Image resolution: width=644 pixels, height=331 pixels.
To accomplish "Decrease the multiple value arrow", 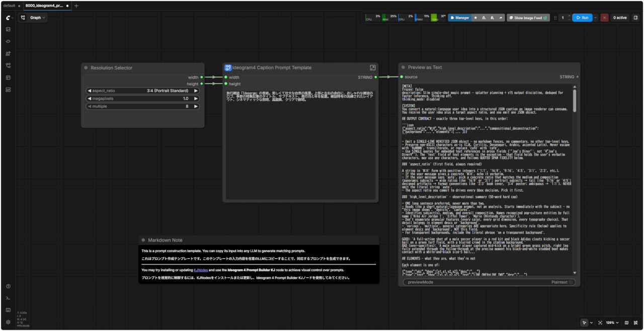I will 90,106.
